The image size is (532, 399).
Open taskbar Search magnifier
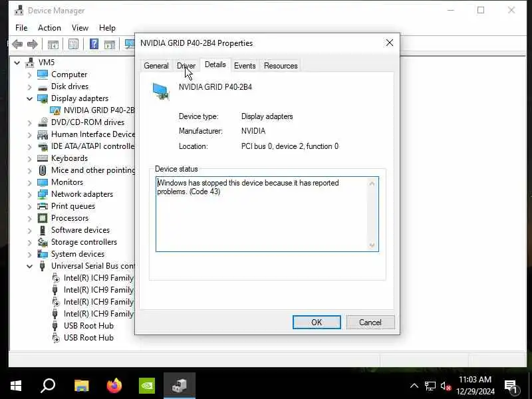click(48, 386)
